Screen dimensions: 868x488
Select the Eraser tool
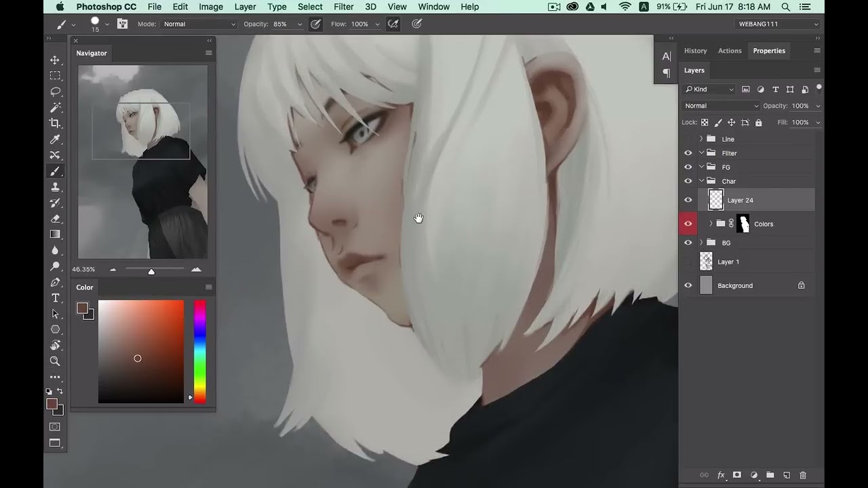[x=55, y=218]
